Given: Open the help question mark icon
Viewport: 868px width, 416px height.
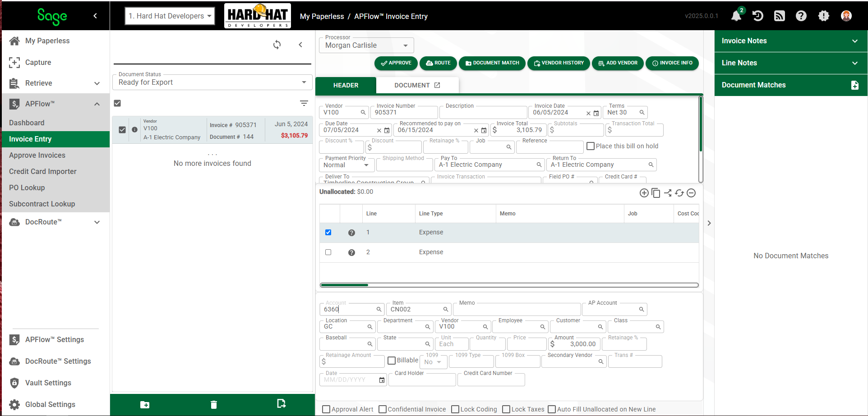Looking at the screenshot, I should [x=801, y=16].
